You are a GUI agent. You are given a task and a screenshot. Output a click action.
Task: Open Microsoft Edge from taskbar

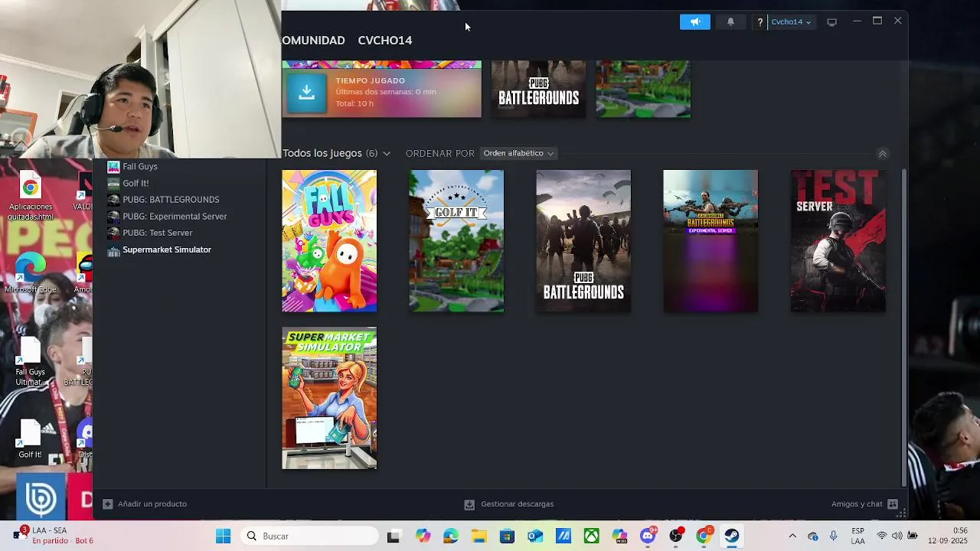pyautogui.click(x=451, y=536)
